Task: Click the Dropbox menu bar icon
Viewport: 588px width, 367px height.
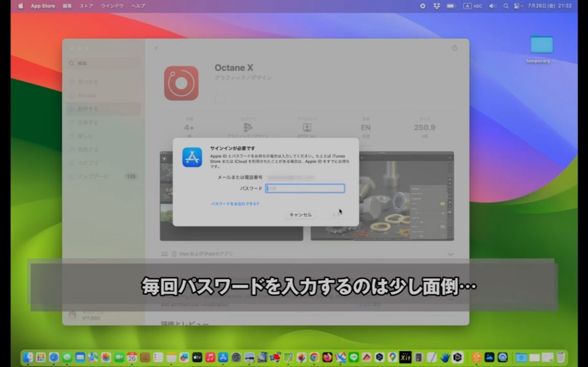Action: pyautogui.click(x=436, y=6)
